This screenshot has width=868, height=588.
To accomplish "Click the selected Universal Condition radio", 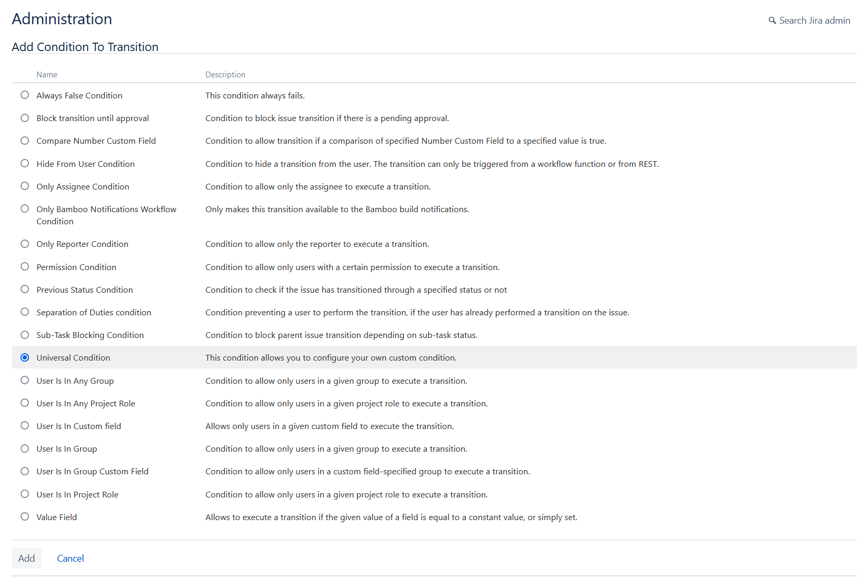I will coord(25,358).
